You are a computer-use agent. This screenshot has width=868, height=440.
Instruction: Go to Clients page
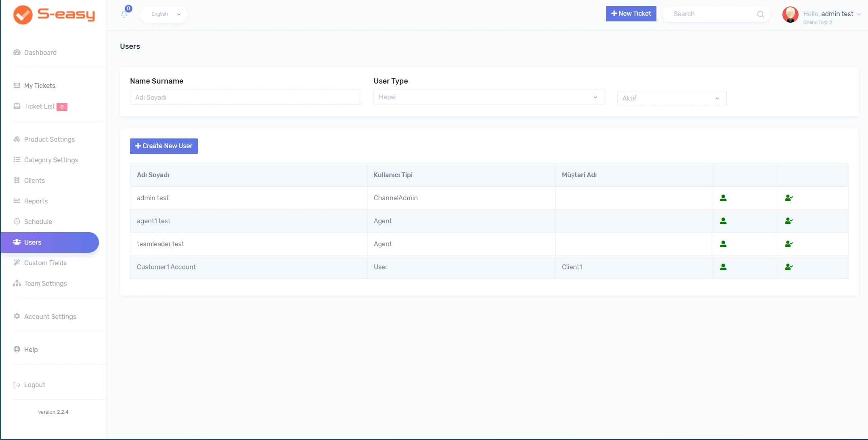coord(34,180)
